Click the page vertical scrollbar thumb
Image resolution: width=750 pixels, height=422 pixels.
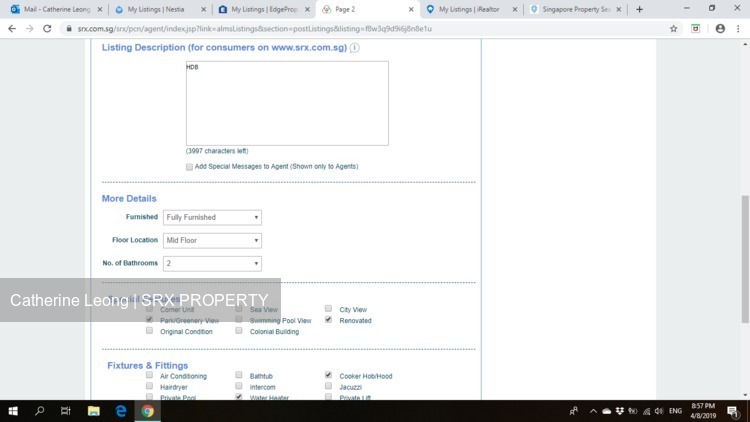tap(745, 259)
